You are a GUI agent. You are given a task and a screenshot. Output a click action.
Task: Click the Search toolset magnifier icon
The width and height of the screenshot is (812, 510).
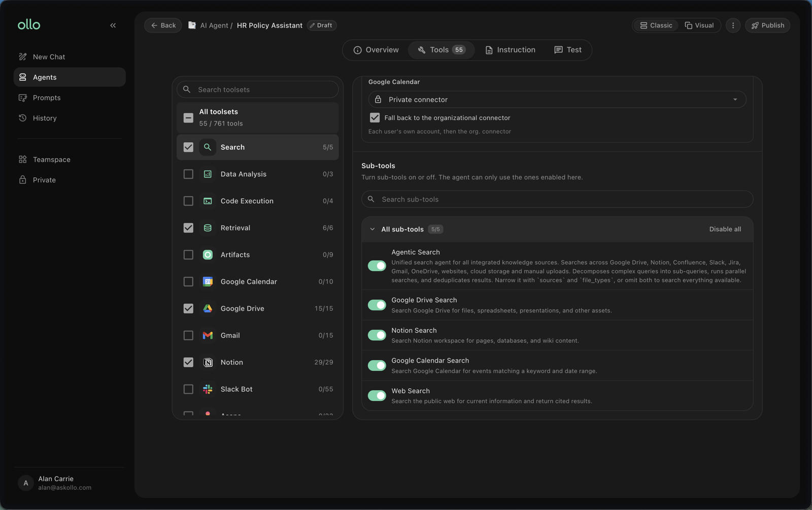click(208, 147)
